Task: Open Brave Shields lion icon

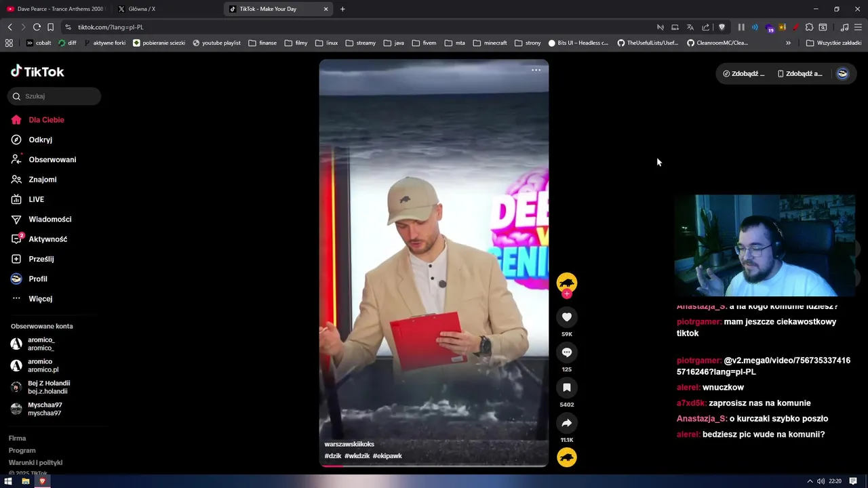Action: coord(722,27)
